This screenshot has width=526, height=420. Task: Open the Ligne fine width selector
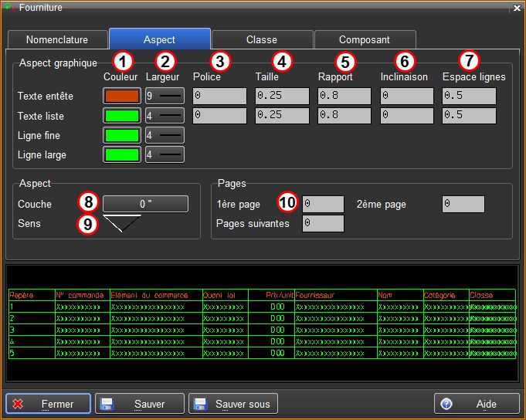click(165, 135)
